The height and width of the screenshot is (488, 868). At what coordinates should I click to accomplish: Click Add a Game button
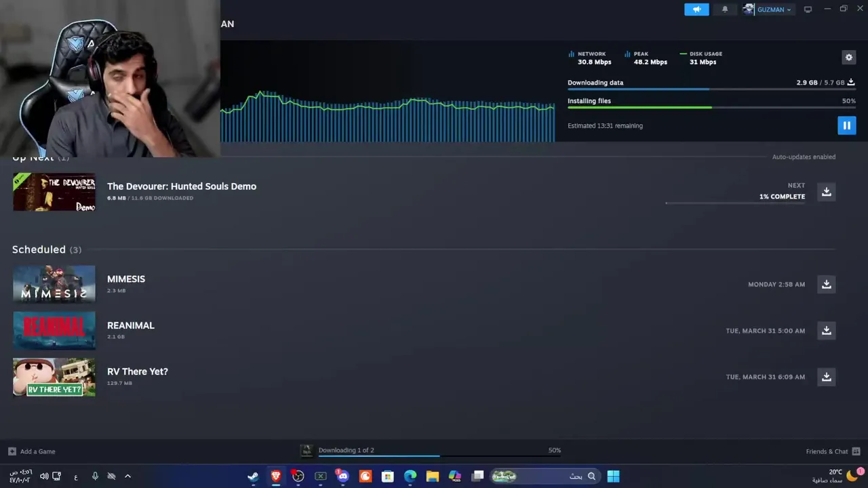(32, 451)
